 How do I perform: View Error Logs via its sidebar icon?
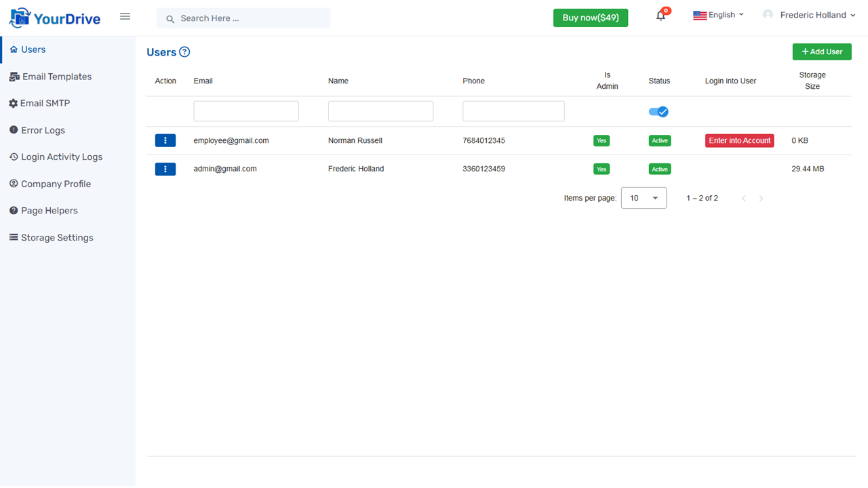pyautogui.click(x=12, y=129)
